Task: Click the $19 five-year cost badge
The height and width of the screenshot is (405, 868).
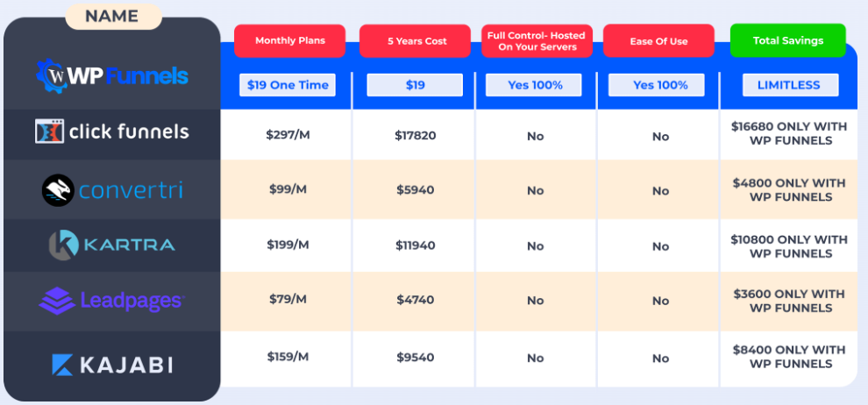Action: point(415,85)
